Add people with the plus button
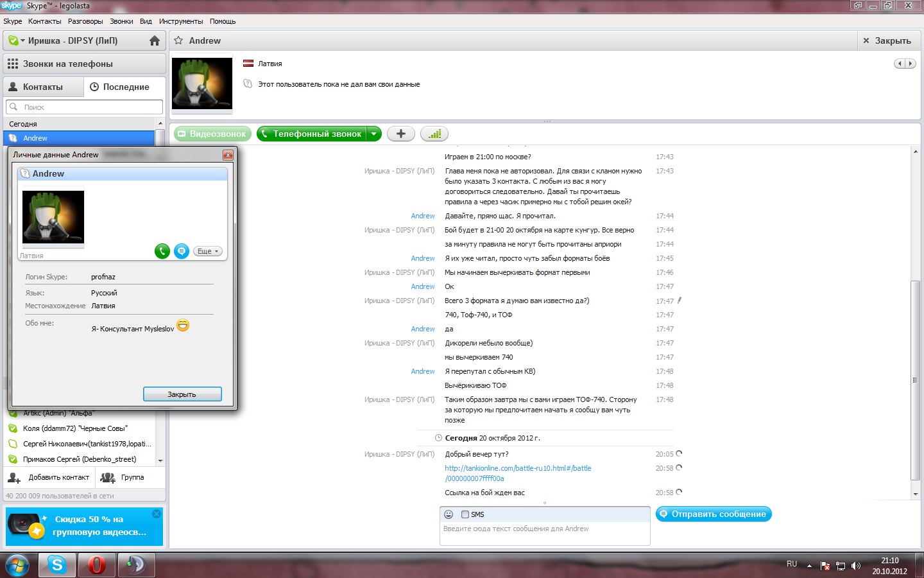Image resolution: width=924 pixels, height=578 pixels. (x=401, y=134)
